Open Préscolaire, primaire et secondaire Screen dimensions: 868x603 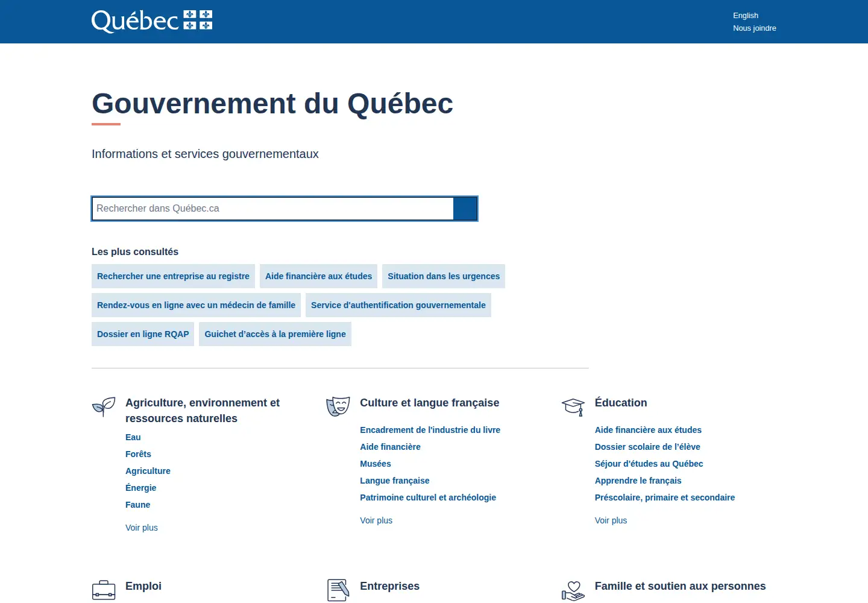pyautogui.click(x=665, y=497)
